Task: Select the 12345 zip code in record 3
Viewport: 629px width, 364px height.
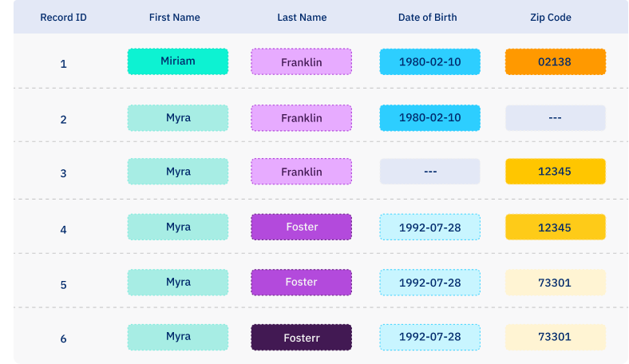Action: (x=555, y=172)
